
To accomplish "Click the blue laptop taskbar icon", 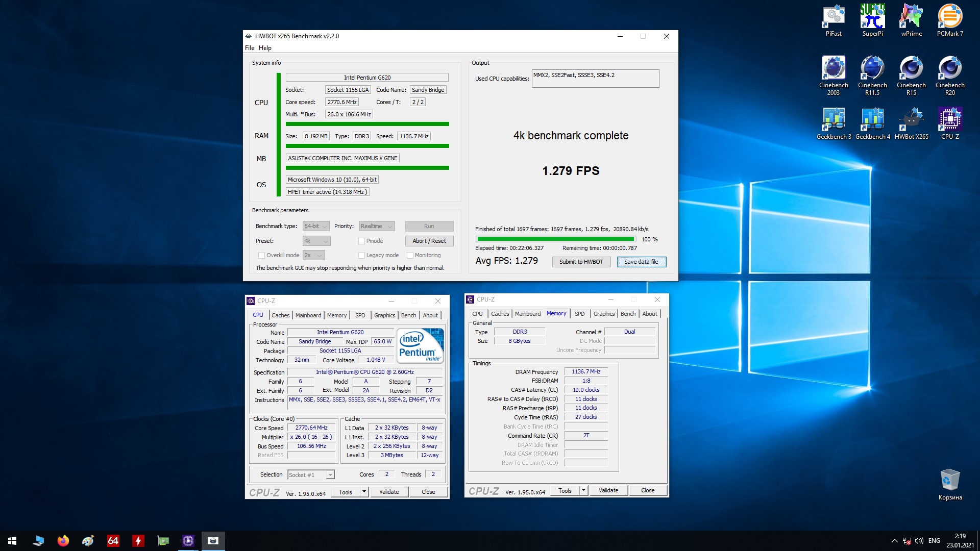I will tap(38, 541).
